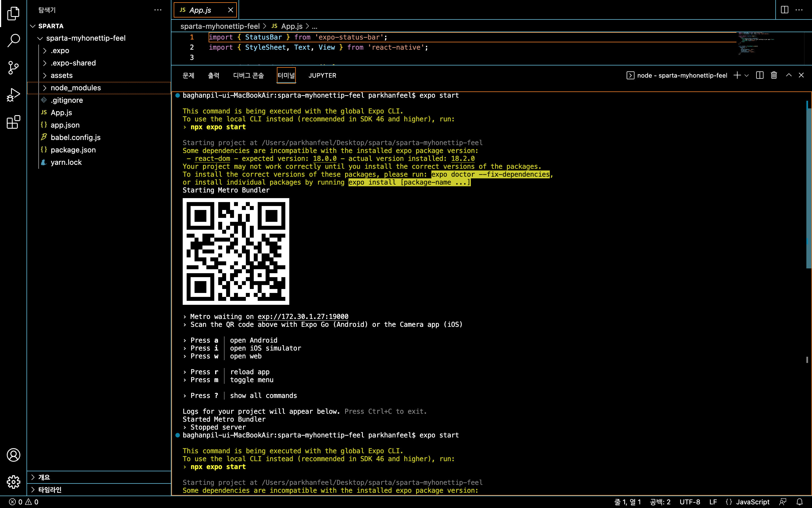812x508 pixels.
Task: Kill terminal with the trash icon
Action: (x=774, y=75)
